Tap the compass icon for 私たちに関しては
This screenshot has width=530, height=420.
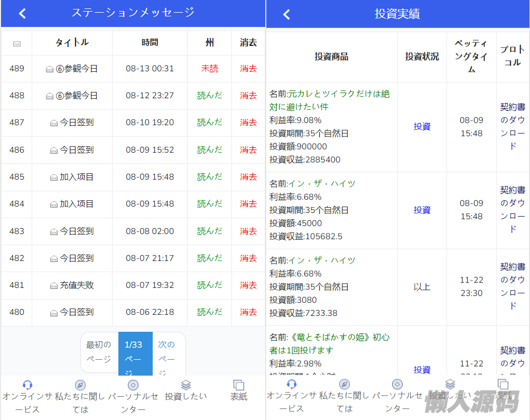(x=80, y=385)
